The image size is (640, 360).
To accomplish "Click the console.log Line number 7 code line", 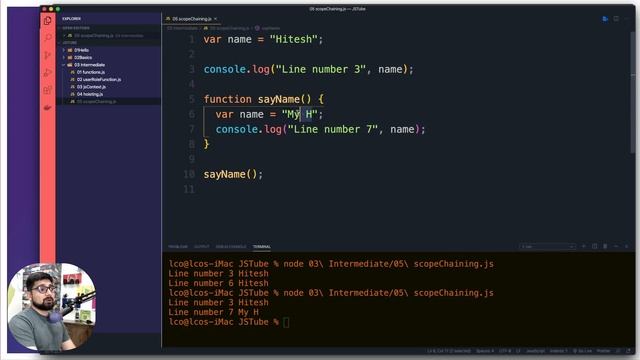I will (x=320, y=129).
